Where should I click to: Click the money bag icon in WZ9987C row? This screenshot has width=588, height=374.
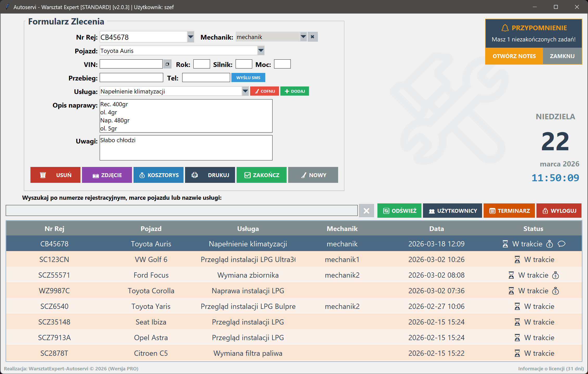click(555, 291)
